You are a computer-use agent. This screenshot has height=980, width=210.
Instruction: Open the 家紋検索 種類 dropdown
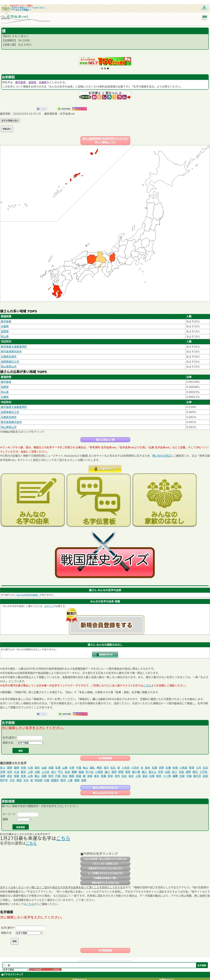tap(24, 819)
